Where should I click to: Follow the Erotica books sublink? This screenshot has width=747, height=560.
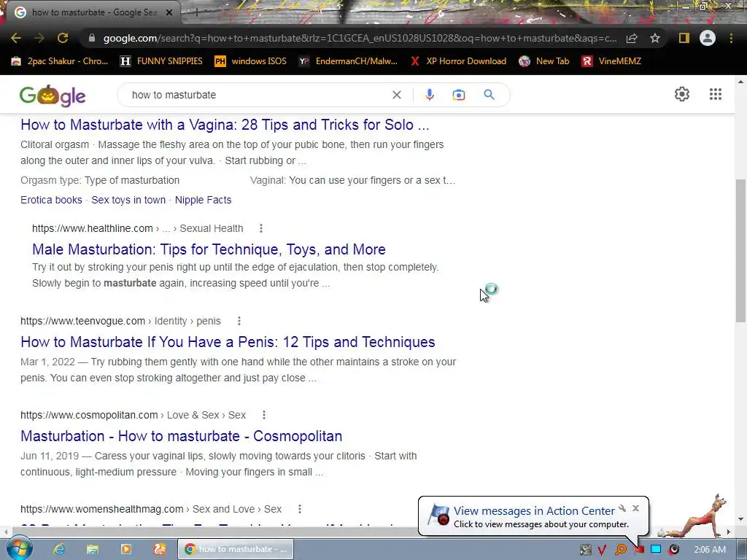(x=51, y=200)
